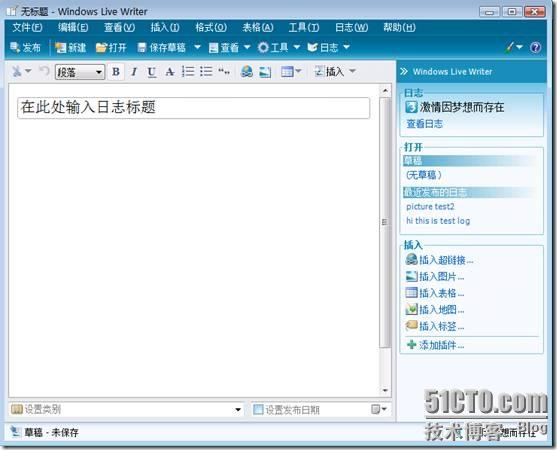Click the insert hyperlink sidebar icon
Image resolution: width=557 pixels, height=450 pixels.
[x=411, y=260]
